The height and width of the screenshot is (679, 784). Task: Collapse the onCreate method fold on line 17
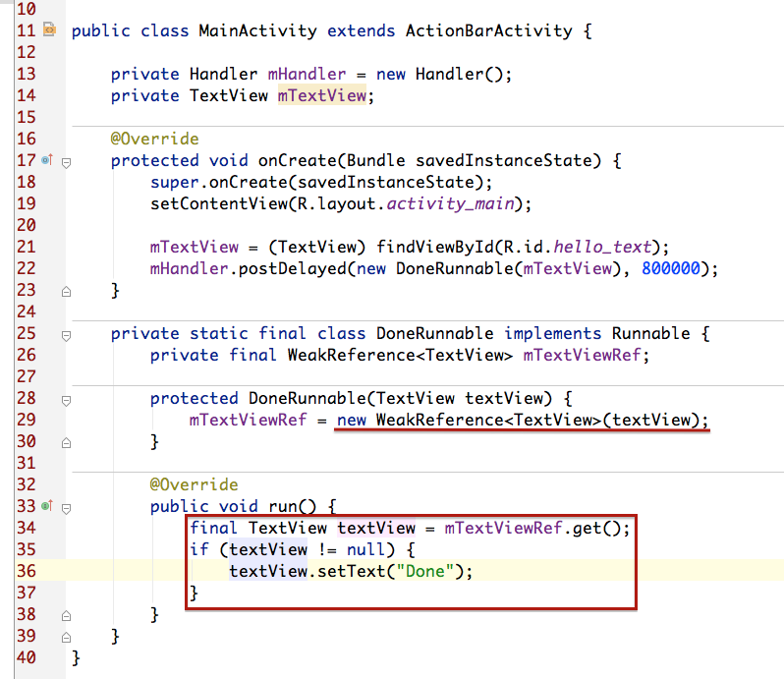(x=66, y=162)
